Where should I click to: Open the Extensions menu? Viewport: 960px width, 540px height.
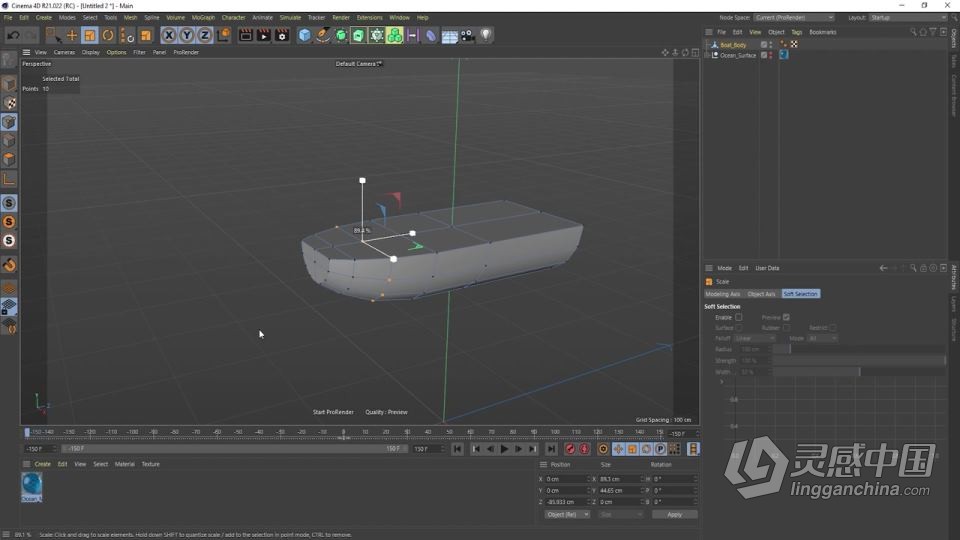click(370, 18)
